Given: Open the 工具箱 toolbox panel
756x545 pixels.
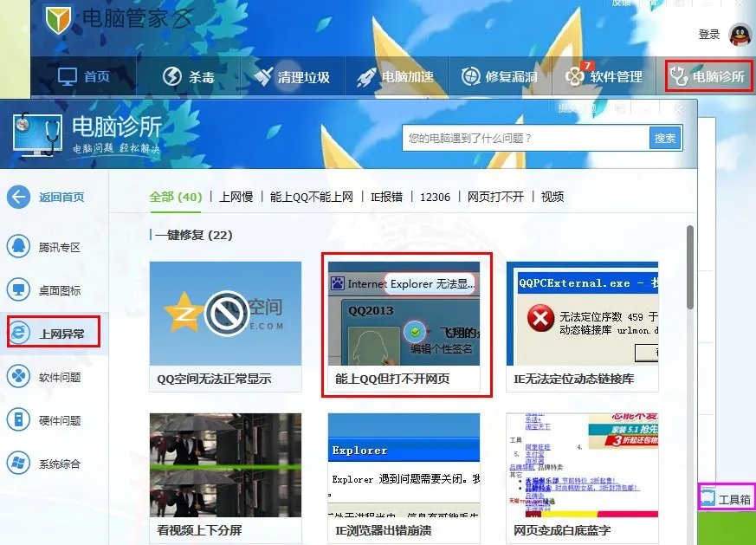Looking at the screenshot, I should click(727, 497).
